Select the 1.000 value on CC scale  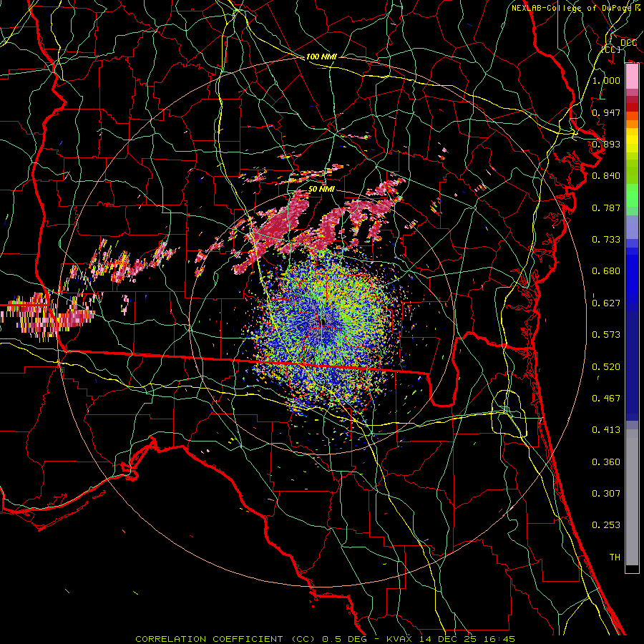pyautogui.click(x=606, y=80)
